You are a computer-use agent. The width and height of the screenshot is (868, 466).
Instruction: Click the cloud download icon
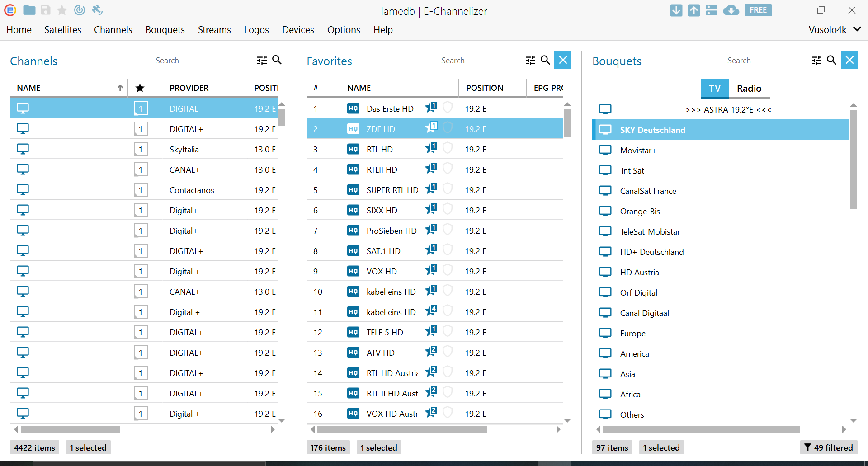click(731, 10)
